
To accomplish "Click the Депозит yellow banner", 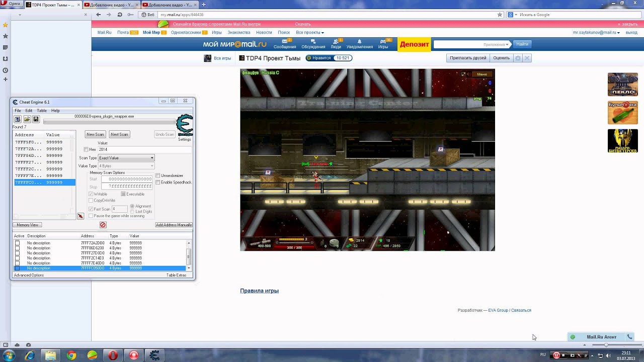I will 414,44.
